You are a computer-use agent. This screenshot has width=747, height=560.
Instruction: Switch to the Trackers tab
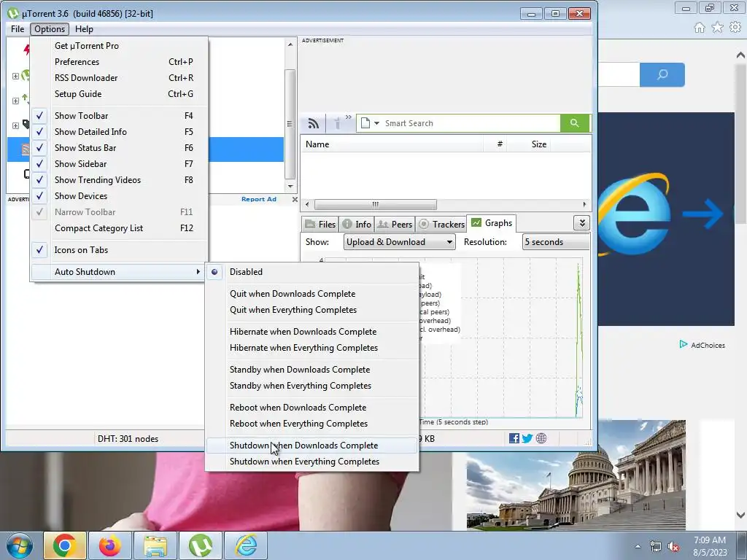pos(441,224)
